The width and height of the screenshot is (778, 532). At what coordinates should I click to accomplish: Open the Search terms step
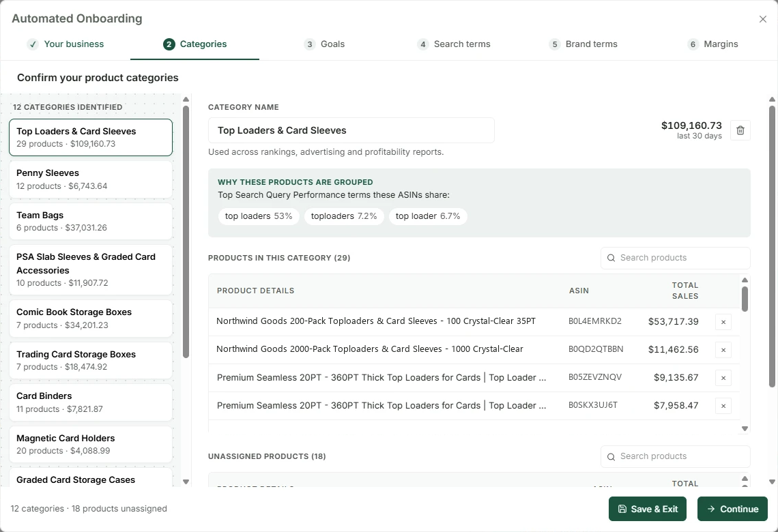(x=454, y=44)
